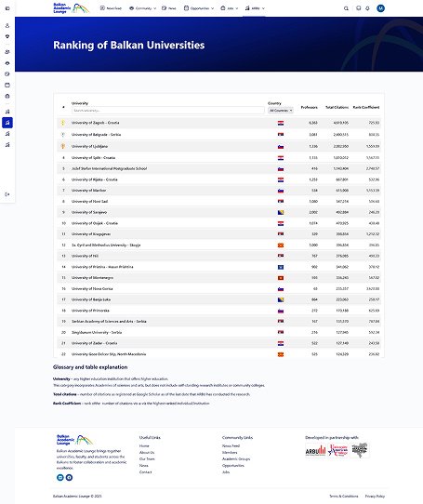Viewport: 423px width, 504px height.
Task: Click the silver medal icon for University of Belgrade
Action: (x=63, y=134)
